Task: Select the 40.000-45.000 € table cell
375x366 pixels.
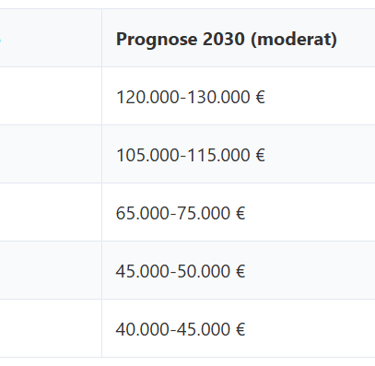Action: click(x=238, y=329)
